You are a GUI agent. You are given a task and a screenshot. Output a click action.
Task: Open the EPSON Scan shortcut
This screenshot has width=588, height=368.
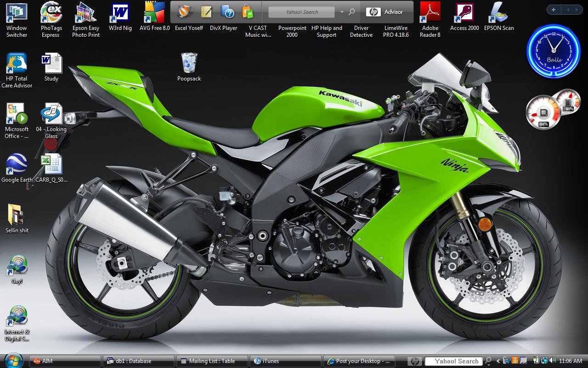click(499, 17)
